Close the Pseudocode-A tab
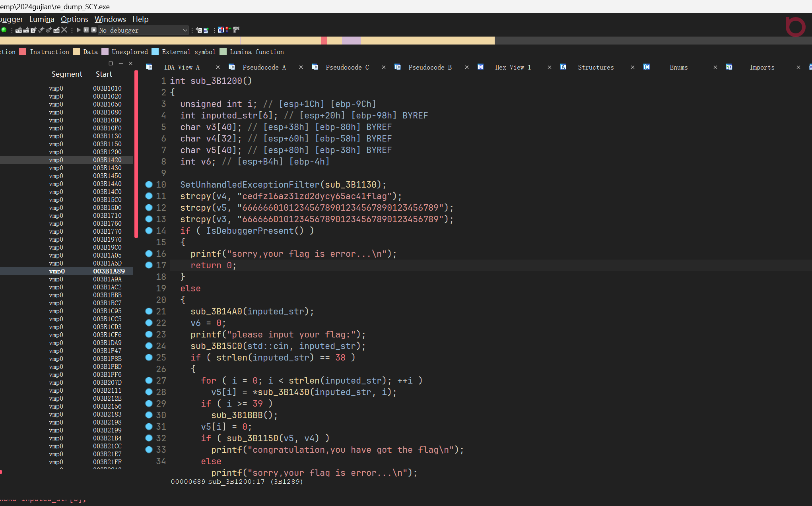 pos(301,67)
